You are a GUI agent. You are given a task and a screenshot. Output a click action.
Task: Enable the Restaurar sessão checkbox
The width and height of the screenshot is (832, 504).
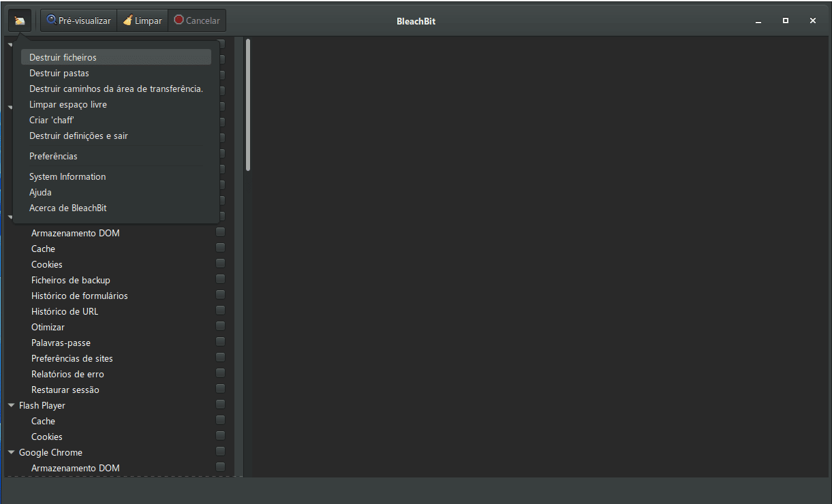(221, 389)
